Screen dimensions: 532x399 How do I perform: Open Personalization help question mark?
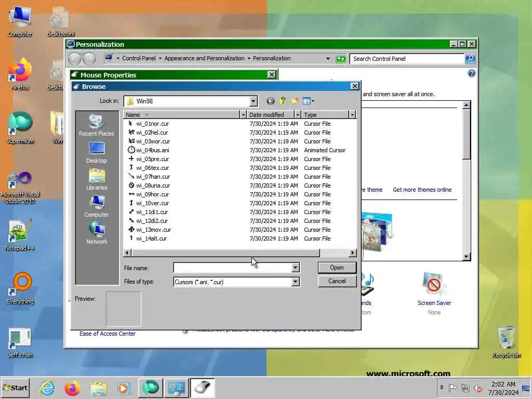coord(471,73)
